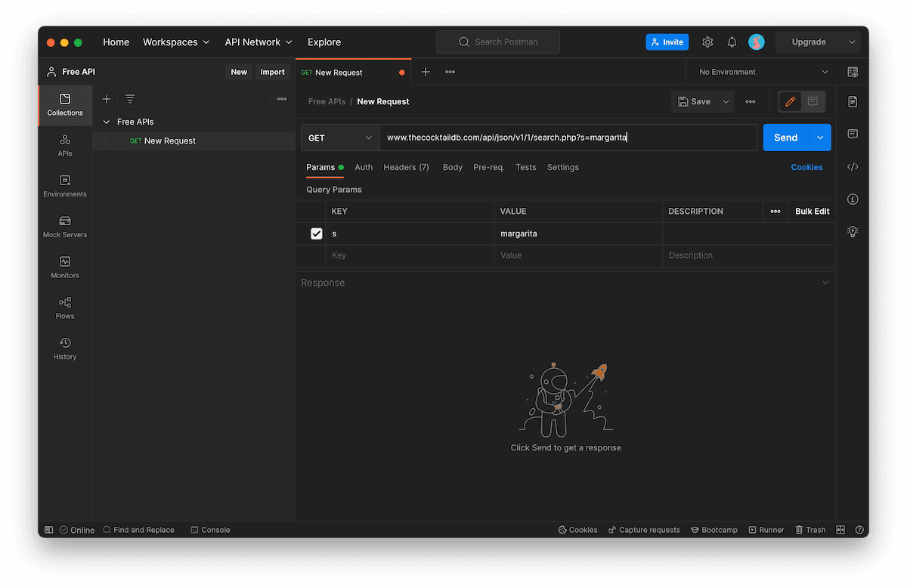Open the API Network dropdown
This screenshot has width=907, height=588.
click(258, 42)
